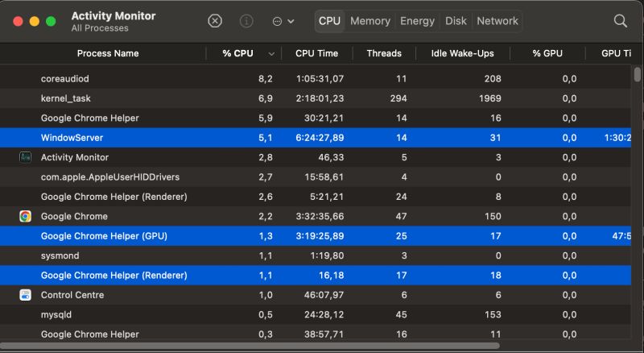This screenshot has width=644, height=353.
Task: Expand the chevron next to the ellipsis menu
Action: coord(291,21)
